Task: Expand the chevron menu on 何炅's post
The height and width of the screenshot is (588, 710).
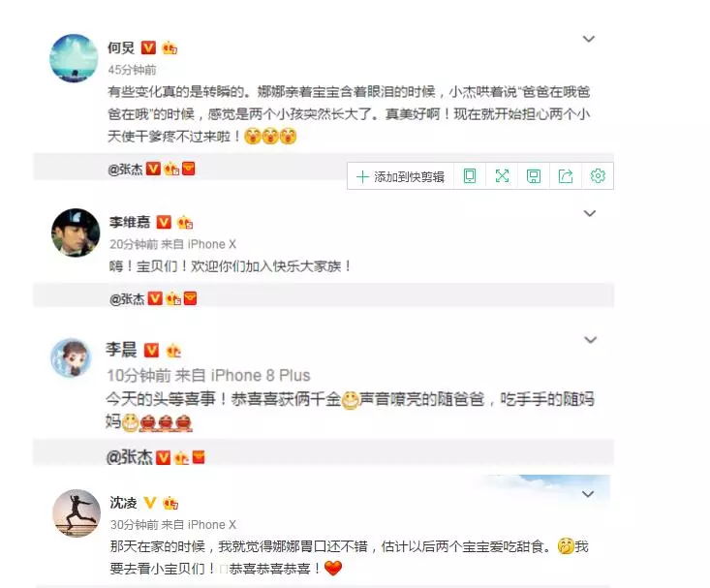Action: 588,39
